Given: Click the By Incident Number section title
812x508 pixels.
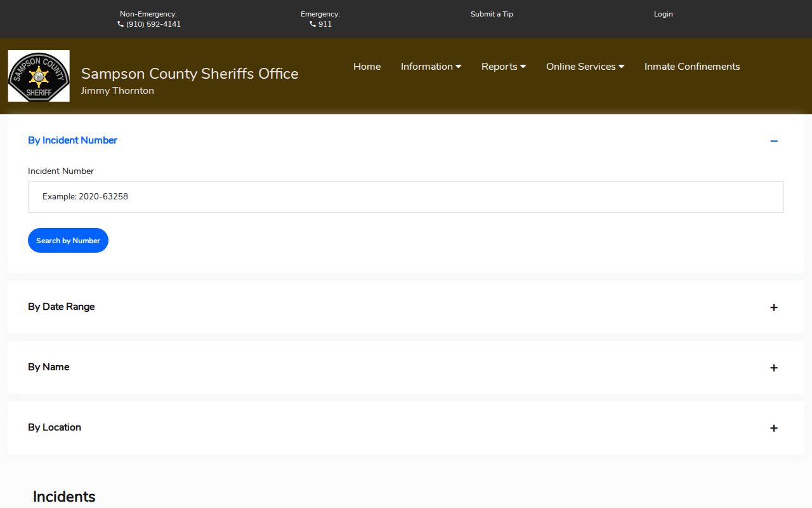Looking at the screenshot, I should click(72, 140).
